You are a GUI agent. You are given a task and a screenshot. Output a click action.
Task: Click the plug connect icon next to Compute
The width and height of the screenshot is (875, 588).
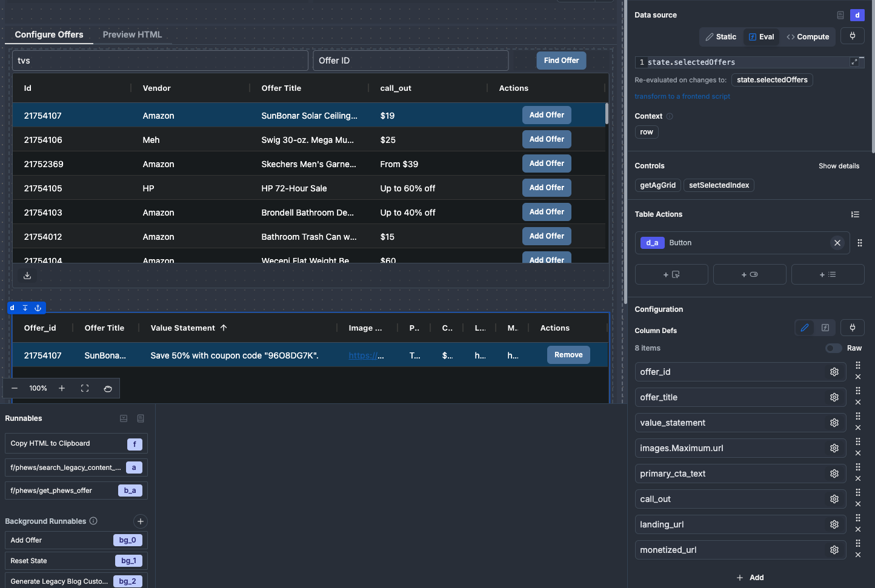853,36
